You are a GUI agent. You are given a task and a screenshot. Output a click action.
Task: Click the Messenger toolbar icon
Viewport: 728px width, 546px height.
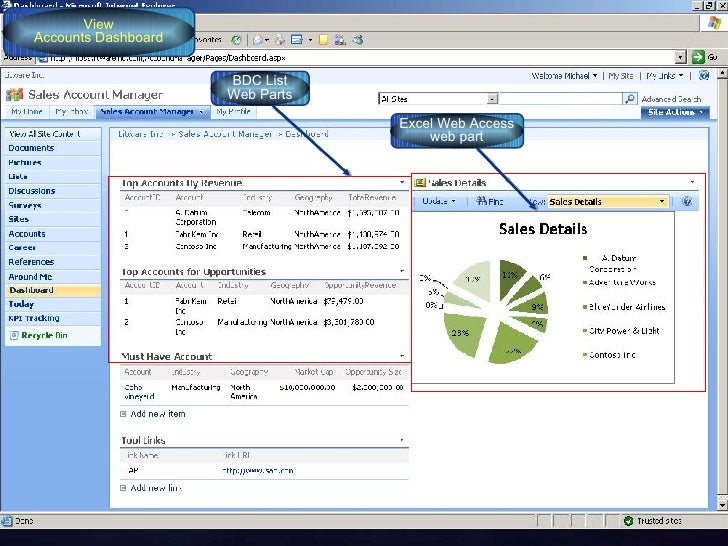(358, 40)
